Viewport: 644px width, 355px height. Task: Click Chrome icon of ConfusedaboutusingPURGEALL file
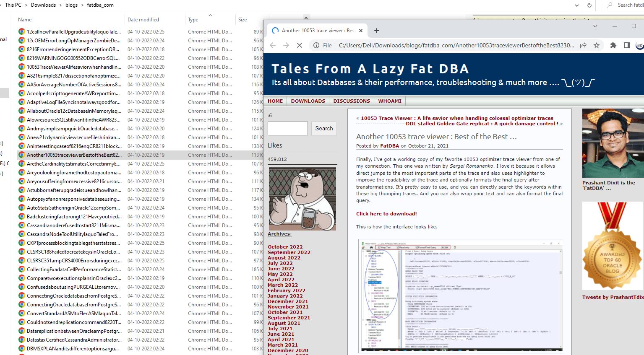(x=21, y=287)
